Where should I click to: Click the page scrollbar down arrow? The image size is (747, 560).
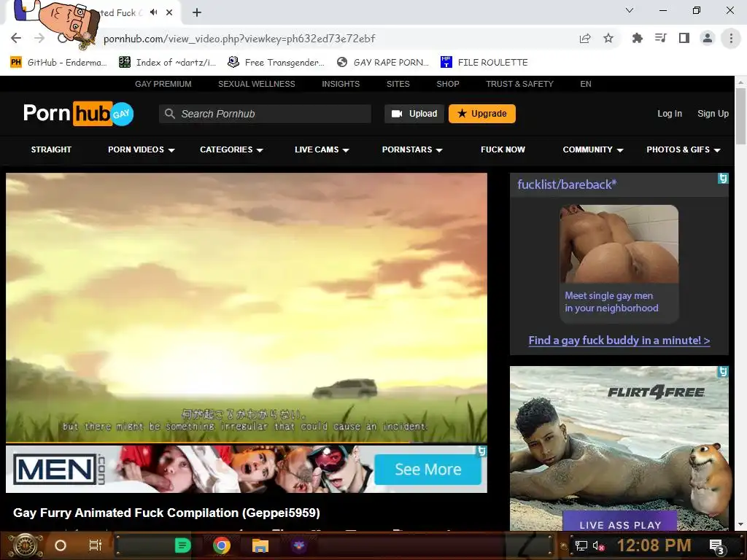tap(740, 525)
